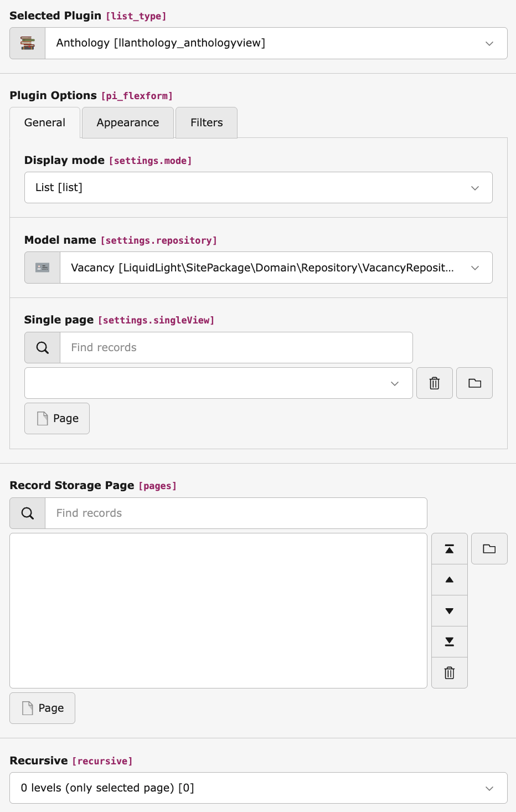Click the move-up arrow icon
516x812 pixels.
point(449,579)
